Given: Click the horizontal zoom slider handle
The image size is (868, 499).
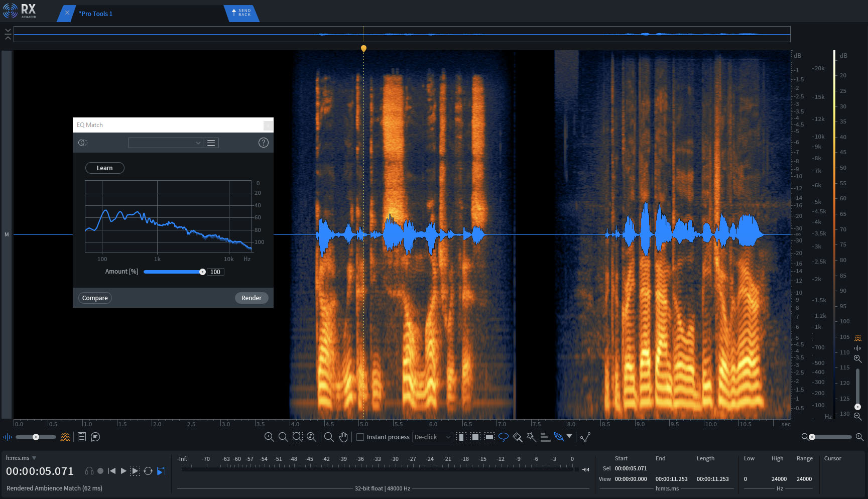Looking at the screenshot, I should tap(812, 437).
